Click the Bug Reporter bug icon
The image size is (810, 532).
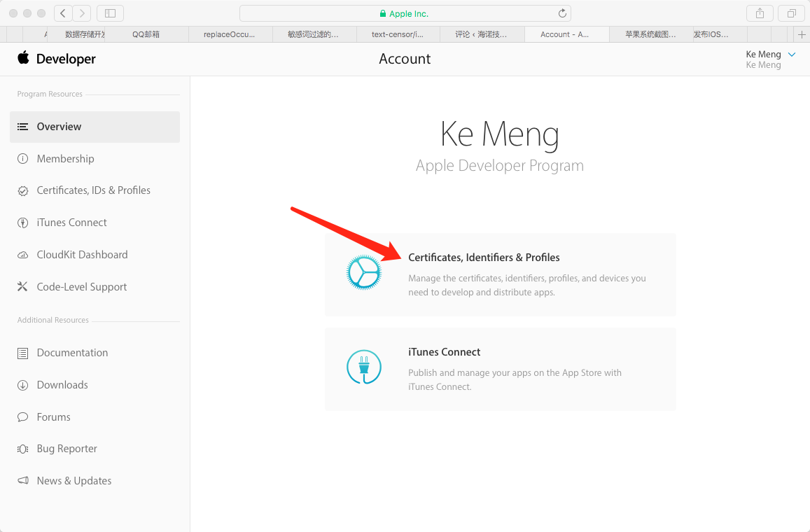[x=22, y=449]
